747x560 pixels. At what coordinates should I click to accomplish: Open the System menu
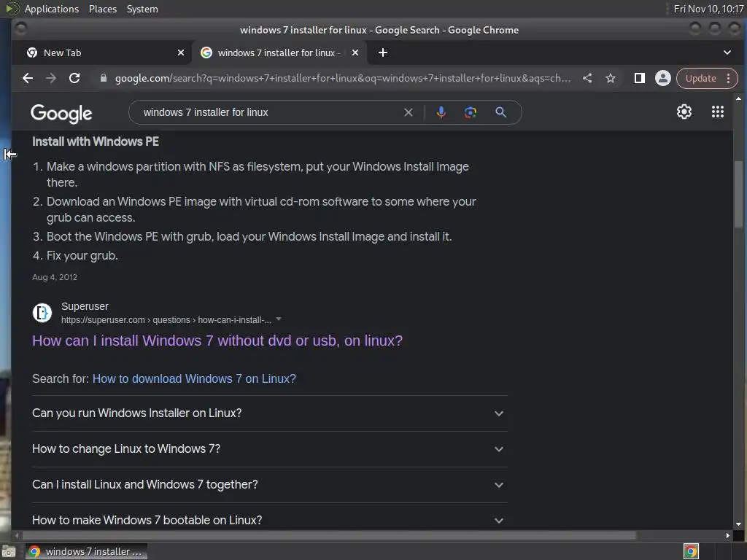click(x=142, y=9)
